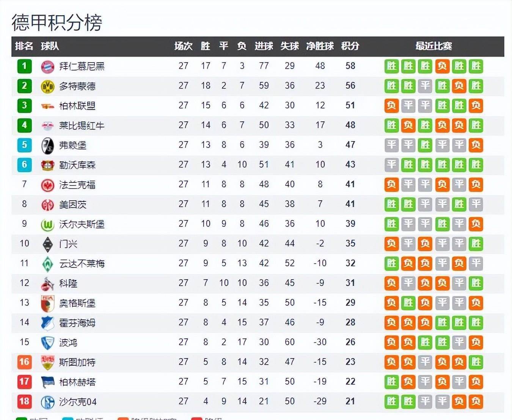Click the Werder Bremen diamond logo
This screenshot has width=512, height=420.
click(x=47, y=264)
